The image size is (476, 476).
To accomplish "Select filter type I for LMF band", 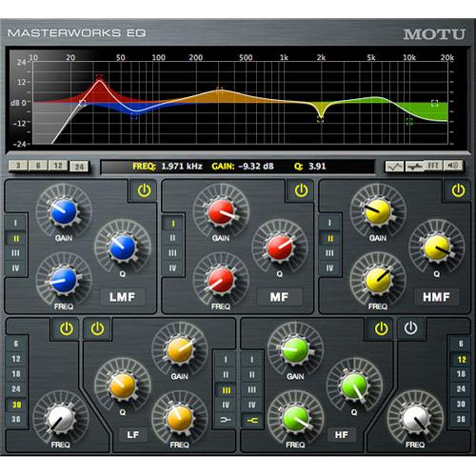I will point(15,223).
